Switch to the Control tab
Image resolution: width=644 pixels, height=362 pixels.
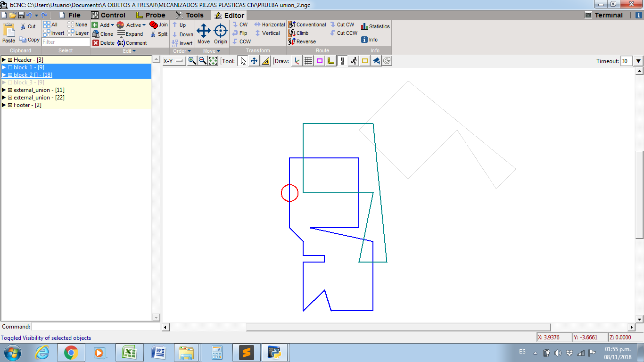tap(108, 15)
